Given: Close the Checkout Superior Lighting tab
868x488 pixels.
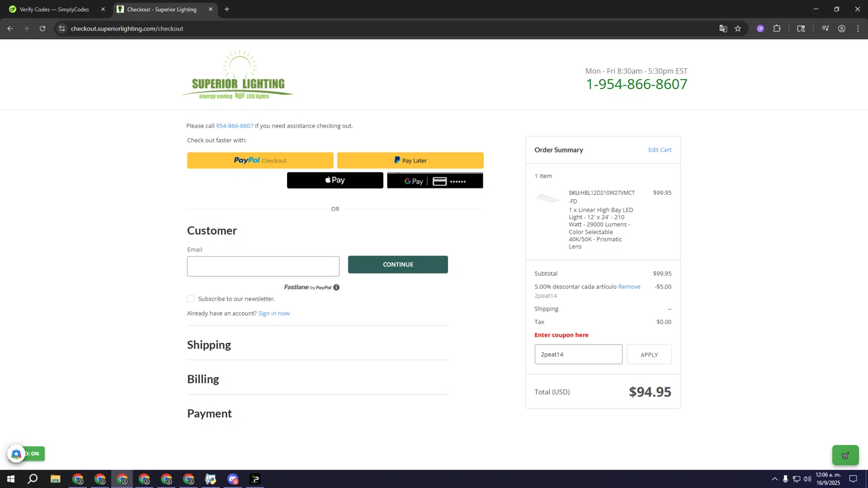Looking at the screenshot, I should (x=211, y=9).
